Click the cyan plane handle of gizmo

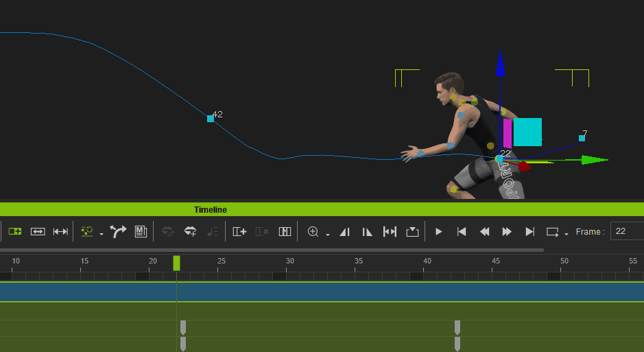pyautogui.click(x=528, y=132)
